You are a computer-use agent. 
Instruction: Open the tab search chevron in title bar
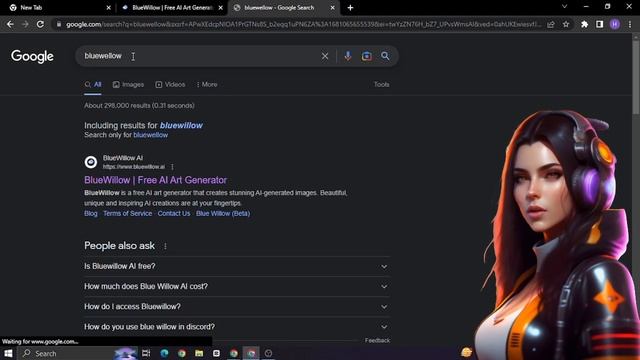(x=564, y=7)
